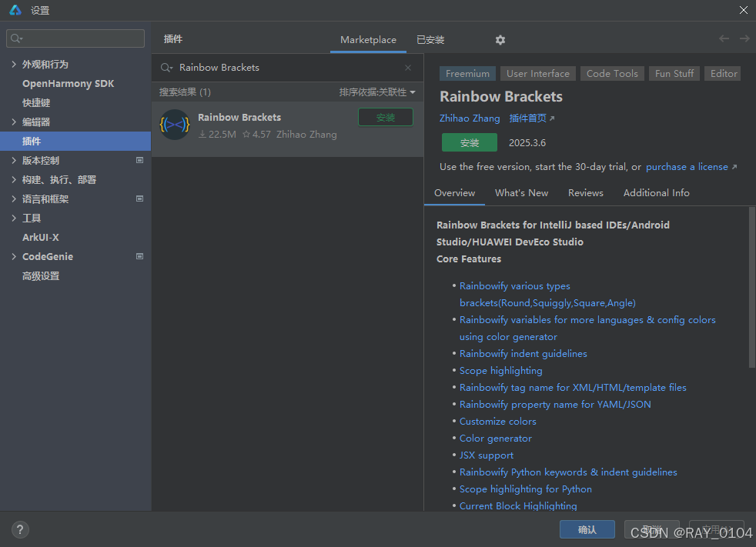756x547 pixels.
Task: Click the User Interface tag
Action: (538, 74)
